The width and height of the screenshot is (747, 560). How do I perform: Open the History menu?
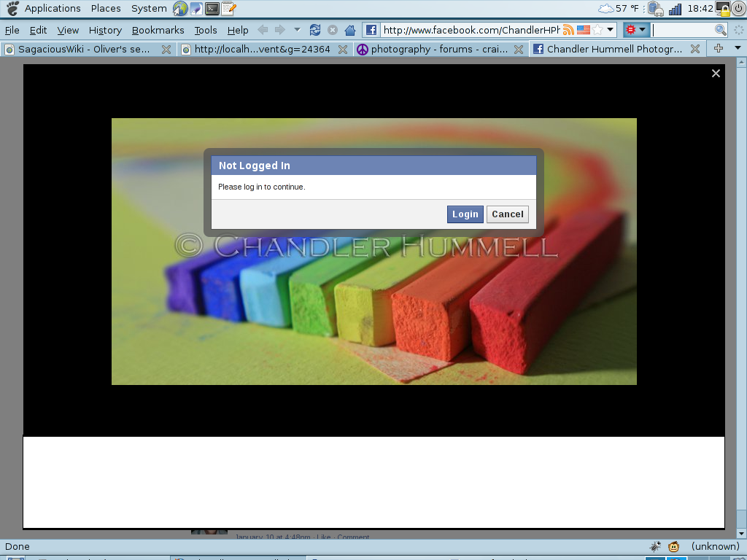[105, 30]
